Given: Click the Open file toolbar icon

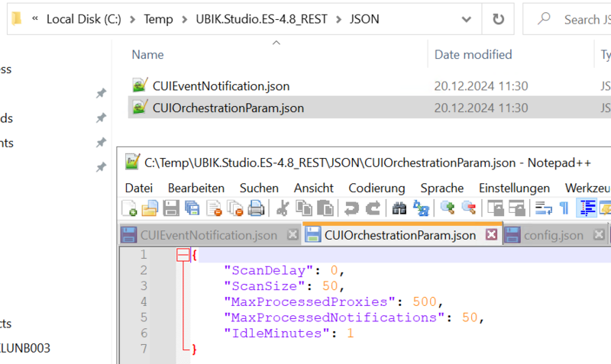Looking at the screenshot, I should pos(150,208).
